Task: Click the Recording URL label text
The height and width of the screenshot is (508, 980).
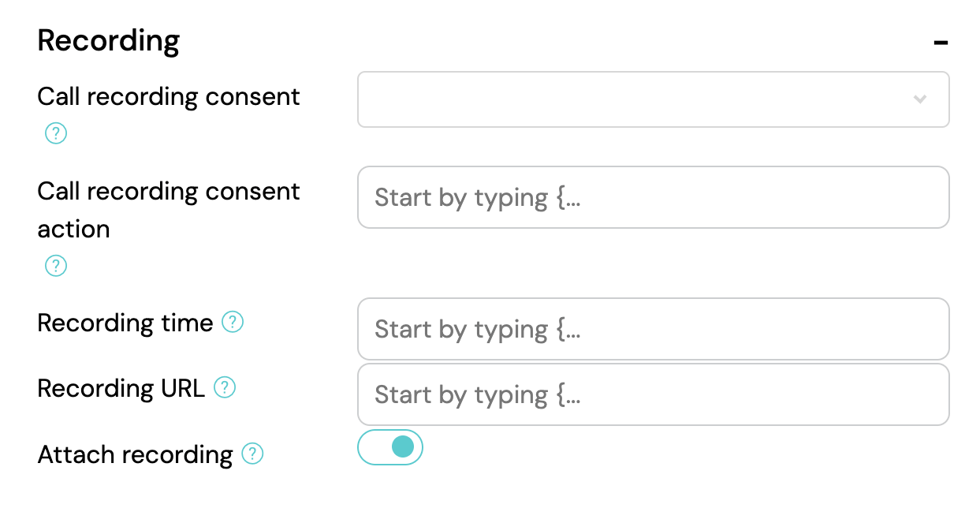Action: 121,388
